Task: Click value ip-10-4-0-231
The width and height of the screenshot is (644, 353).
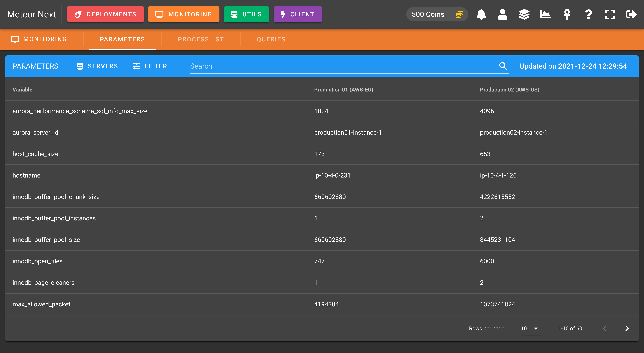Action: 332,175
